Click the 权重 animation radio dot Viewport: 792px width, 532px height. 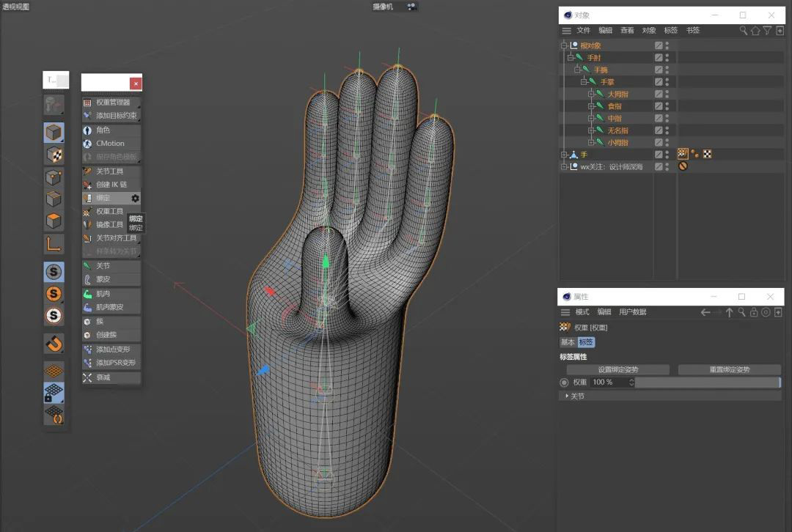click(x=564, y=383)
